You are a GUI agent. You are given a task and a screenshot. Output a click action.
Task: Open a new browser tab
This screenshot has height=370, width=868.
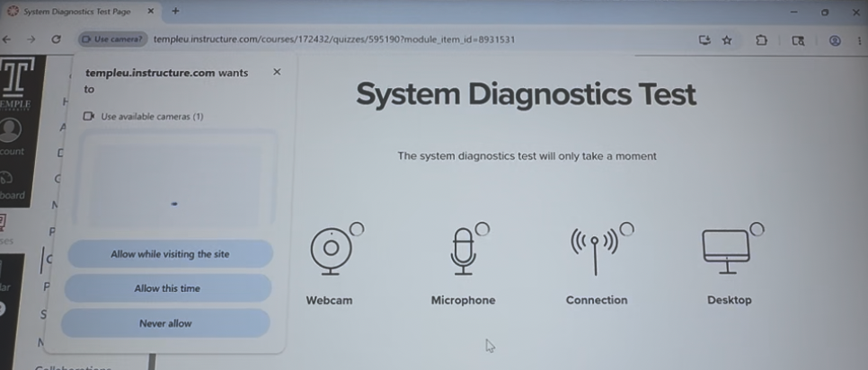(175, 11)
